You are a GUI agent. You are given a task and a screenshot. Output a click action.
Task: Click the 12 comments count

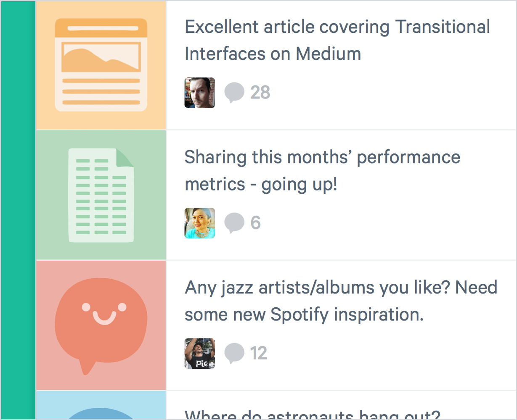click(259, 353)
